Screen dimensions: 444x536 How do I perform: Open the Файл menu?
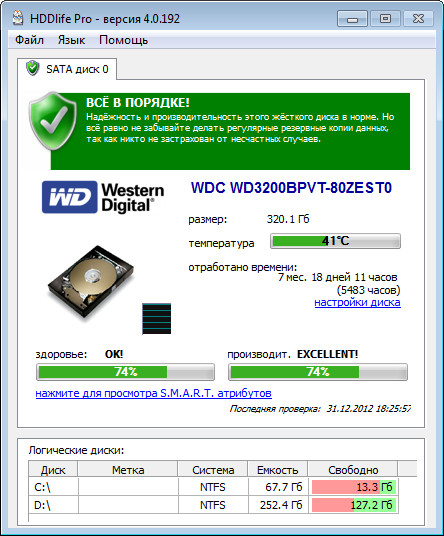[29, 40]
